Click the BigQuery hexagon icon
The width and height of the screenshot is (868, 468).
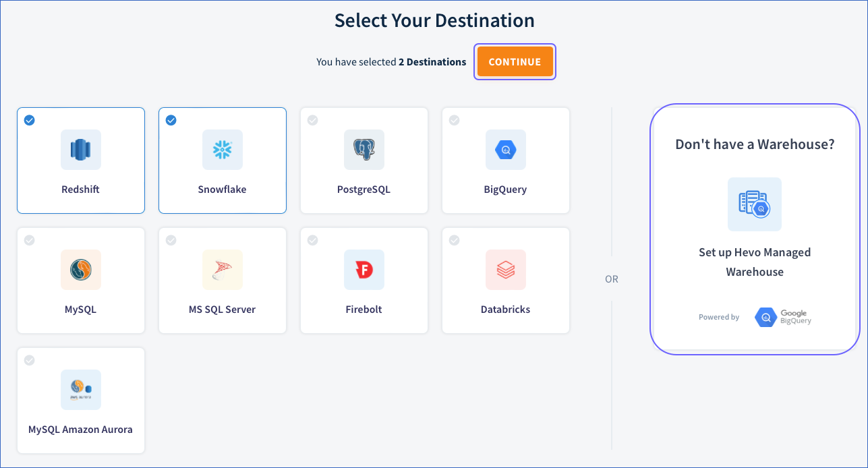(x=505, y=150)
